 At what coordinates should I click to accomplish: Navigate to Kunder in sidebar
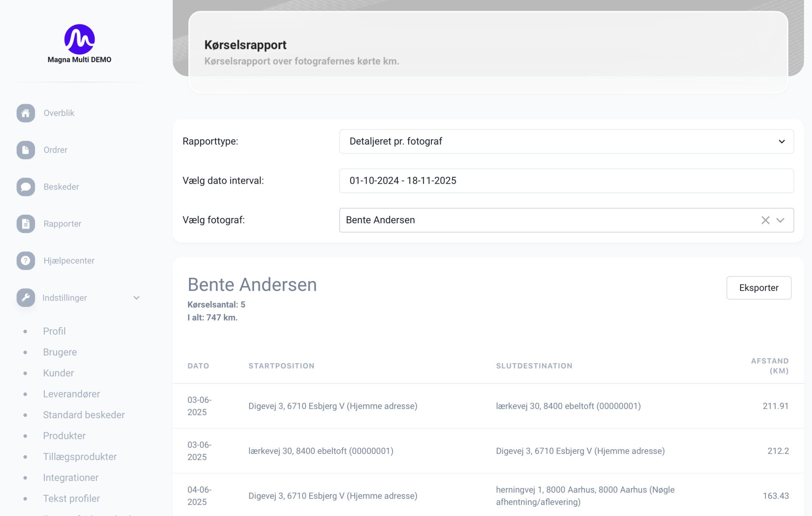pyautogui.click(x=58, y=373)
